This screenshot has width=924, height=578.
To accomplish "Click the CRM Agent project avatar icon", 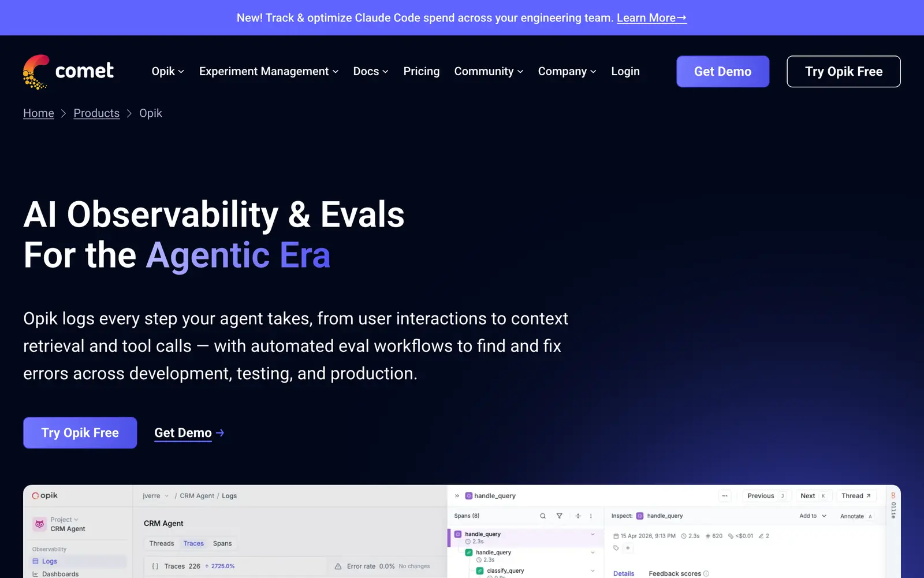I will [39, 524].
